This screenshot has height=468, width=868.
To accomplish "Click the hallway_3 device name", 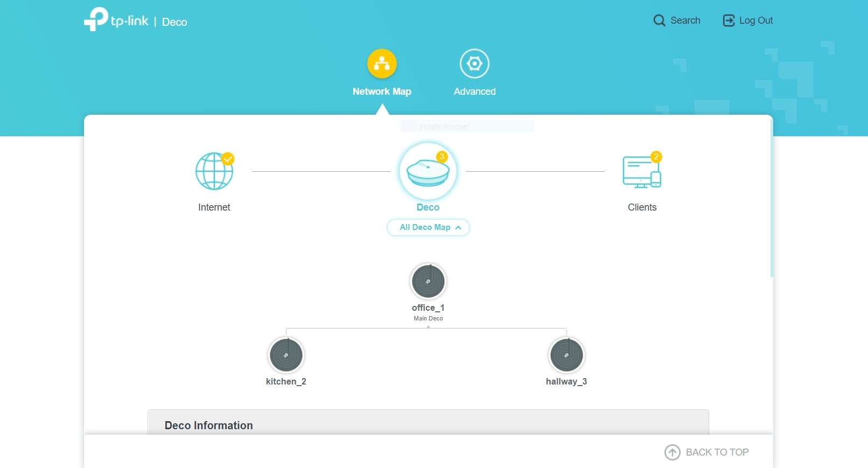I will pos(566,382).
